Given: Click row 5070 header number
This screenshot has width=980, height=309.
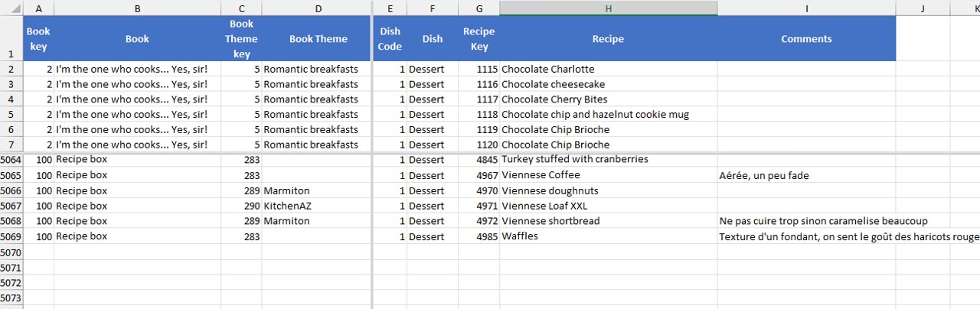Looking at the screenshot, I should click(11, 252).
